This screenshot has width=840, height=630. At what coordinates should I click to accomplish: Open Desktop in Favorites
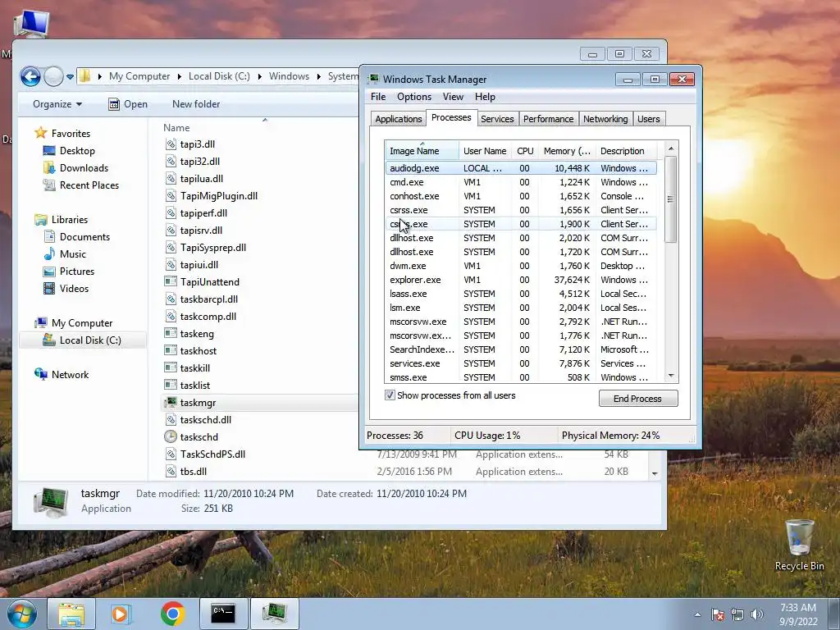77,151
